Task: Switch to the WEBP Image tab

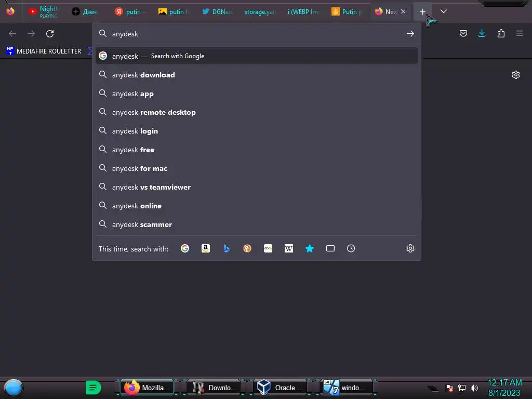Action: coord(303,11)
